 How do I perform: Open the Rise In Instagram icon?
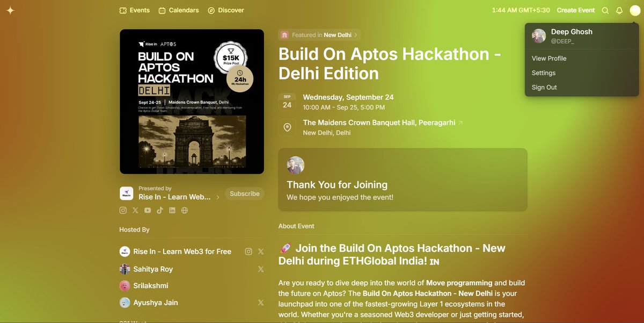tap(123, 210)
